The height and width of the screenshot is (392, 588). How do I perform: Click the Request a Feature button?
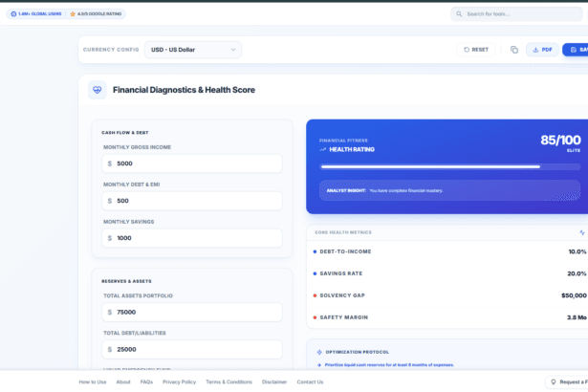(x=567, y=381)
